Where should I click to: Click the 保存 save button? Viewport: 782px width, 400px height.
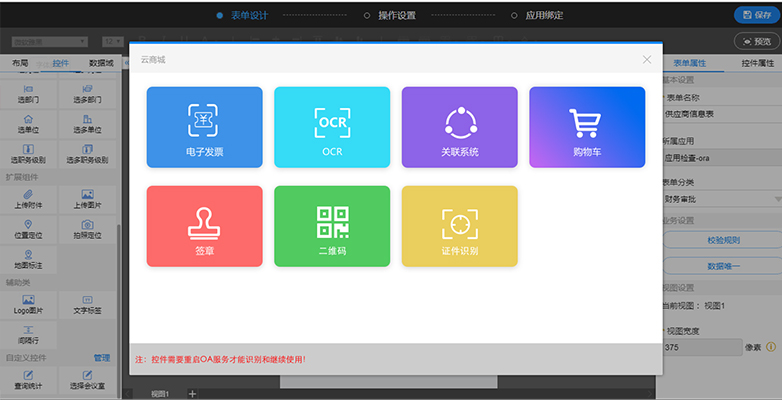(757, 15)
